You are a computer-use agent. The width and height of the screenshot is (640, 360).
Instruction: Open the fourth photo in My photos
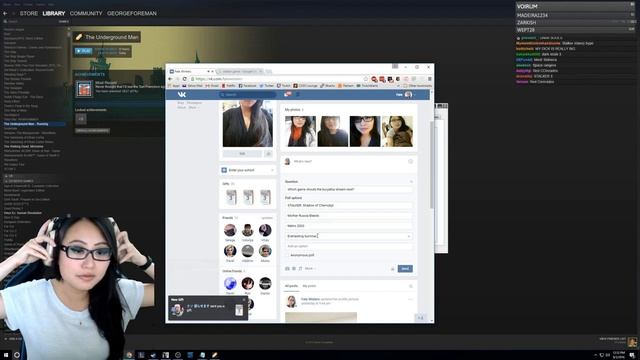pos(398,131)
